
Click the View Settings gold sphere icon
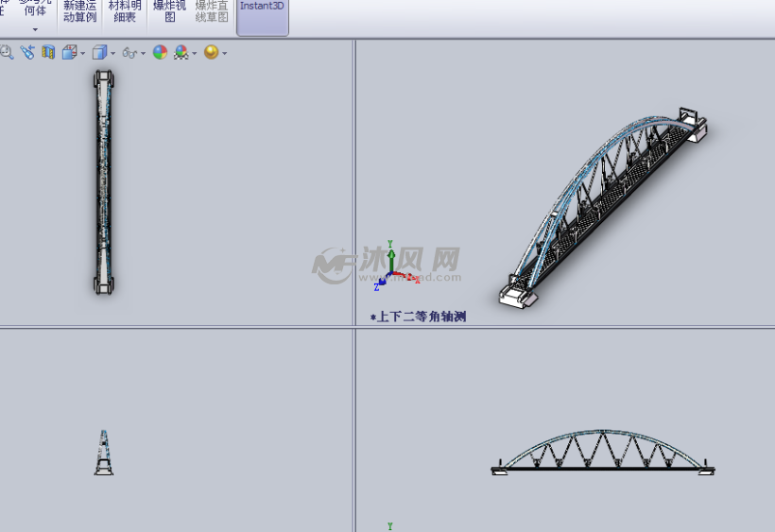(211, 52)
